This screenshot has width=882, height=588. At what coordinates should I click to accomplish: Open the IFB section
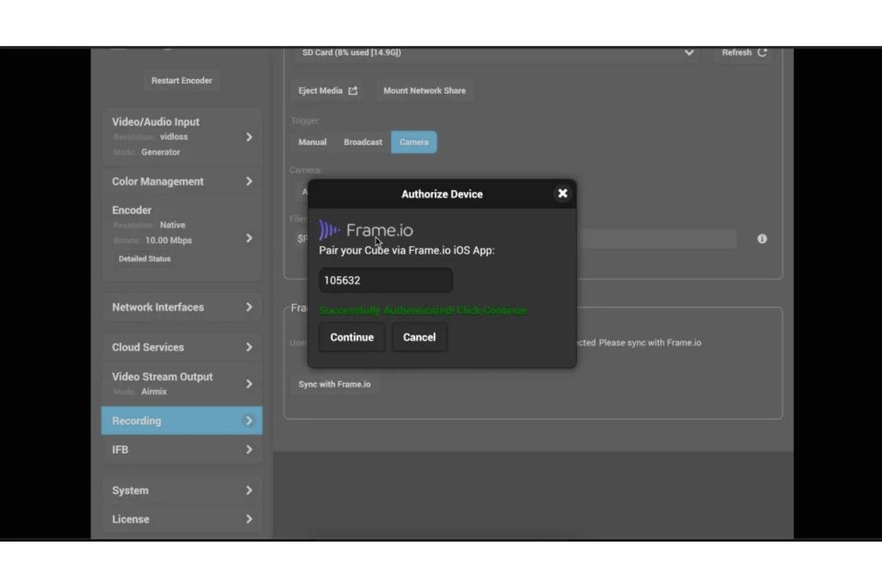182,449
